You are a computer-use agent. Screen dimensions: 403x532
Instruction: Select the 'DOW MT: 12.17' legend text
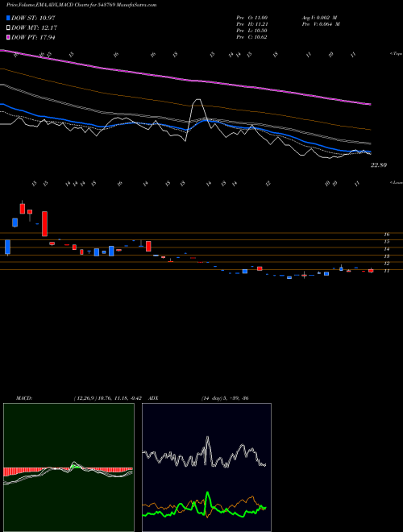coord(33,28)
